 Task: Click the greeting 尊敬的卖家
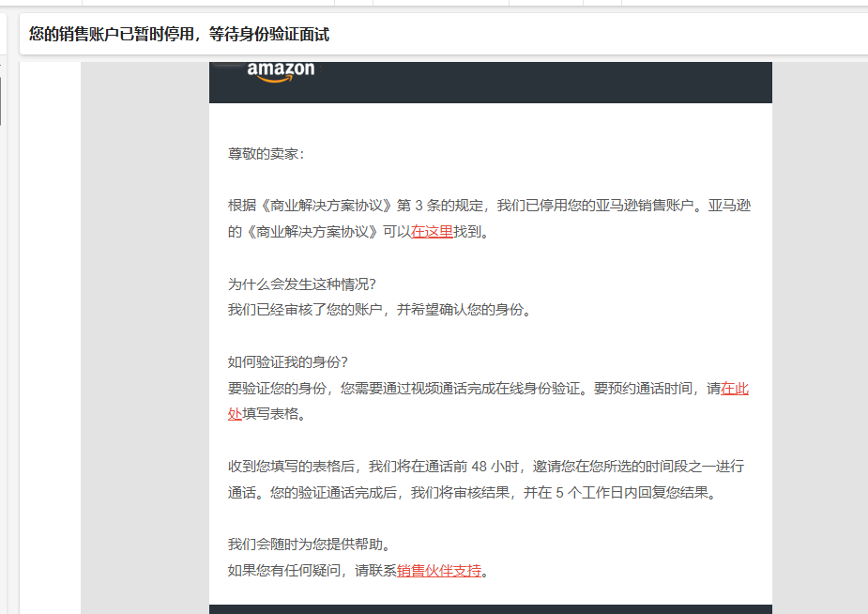click(x=266, y=154)
